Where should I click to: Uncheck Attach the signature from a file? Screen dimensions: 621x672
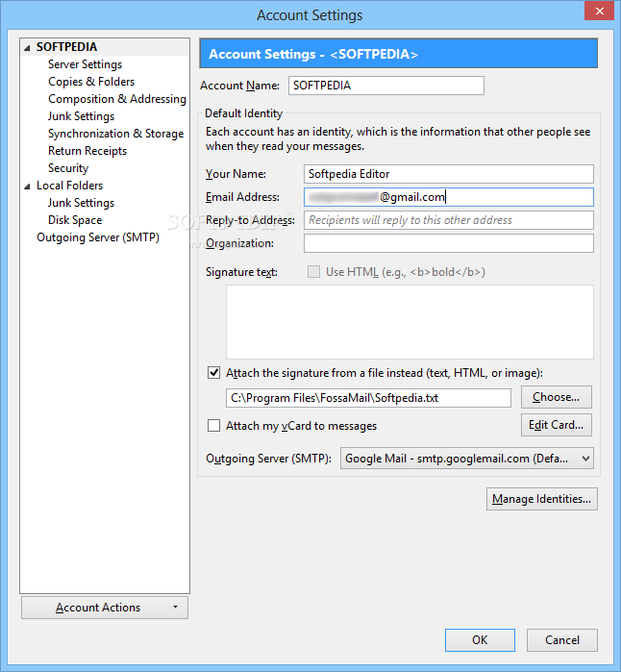tap(213, 372)
